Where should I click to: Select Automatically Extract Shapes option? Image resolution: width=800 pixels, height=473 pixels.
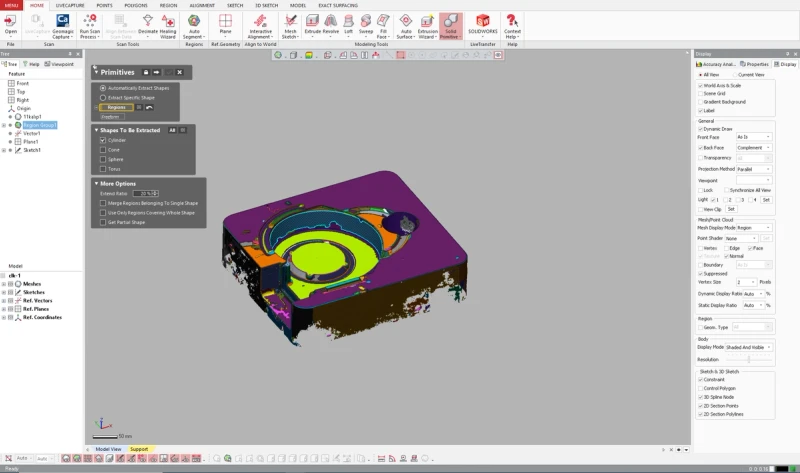tap(103, 88)
